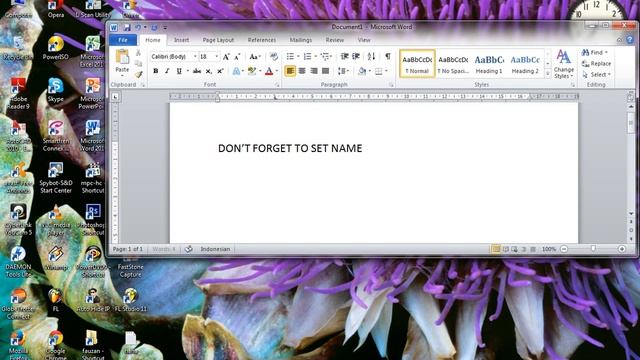Open the File tab
This screenshot has width=640, height=360.
(x=123, y=40)
